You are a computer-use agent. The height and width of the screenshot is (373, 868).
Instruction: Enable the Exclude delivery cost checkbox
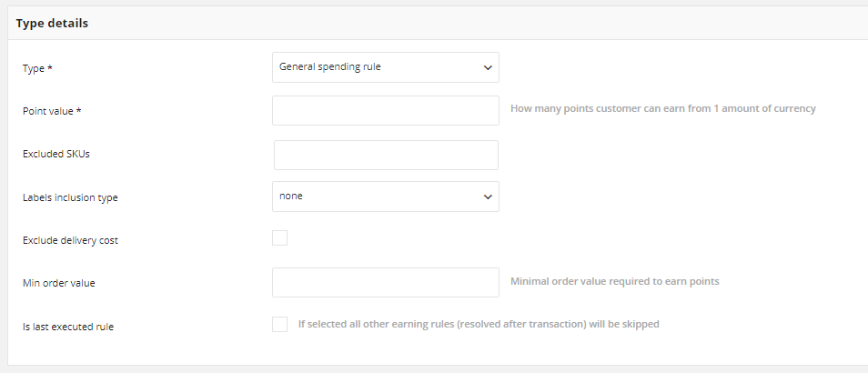click(x=279, y=238)
